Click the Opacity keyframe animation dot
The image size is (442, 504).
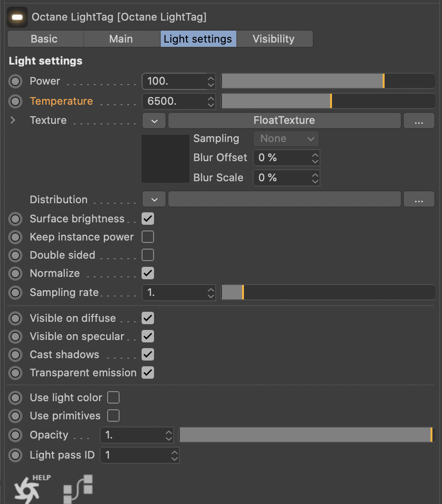(x=16, y=435)
